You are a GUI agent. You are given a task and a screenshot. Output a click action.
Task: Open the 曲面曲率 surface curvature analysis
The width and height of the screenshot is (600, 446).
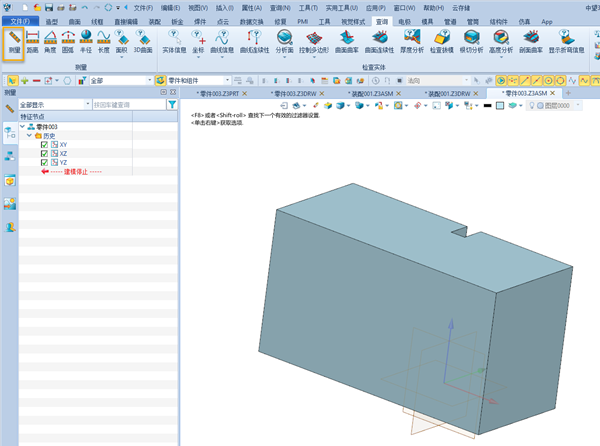coord(347,42)
